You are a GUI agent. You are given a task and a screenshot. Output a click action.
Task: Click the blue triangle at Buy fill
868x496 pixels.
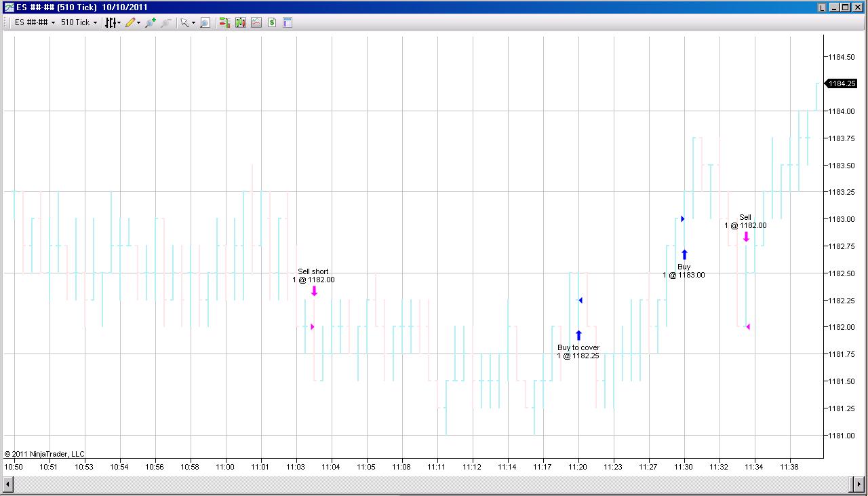683,218
